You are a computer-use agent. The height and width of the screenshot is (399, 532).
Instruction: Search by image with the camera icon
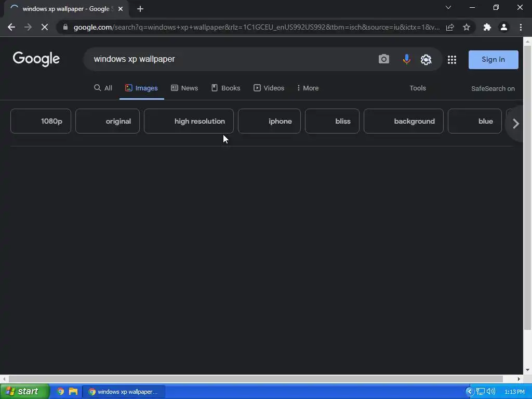pos(384,59)
